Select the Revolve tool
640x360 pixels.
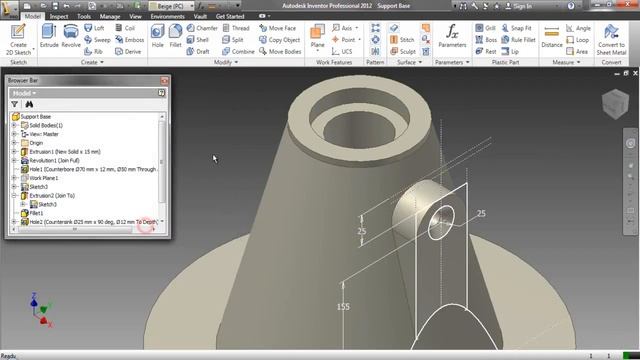coord(71,36)
